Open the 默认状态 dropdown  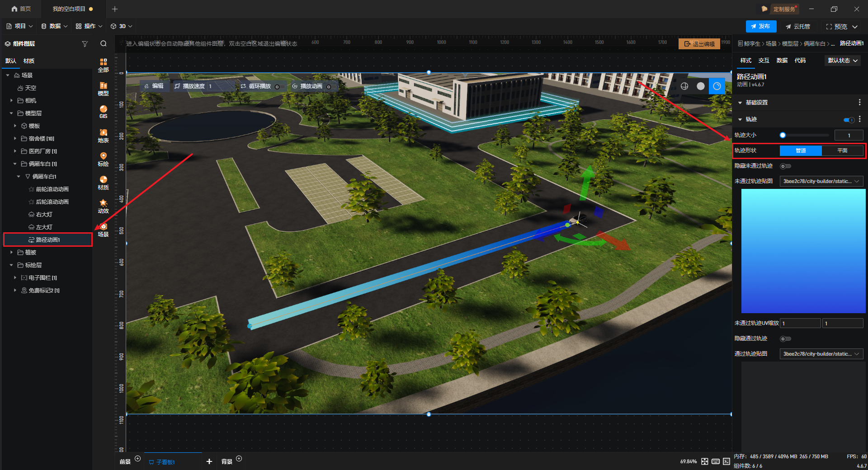[842, 61]
